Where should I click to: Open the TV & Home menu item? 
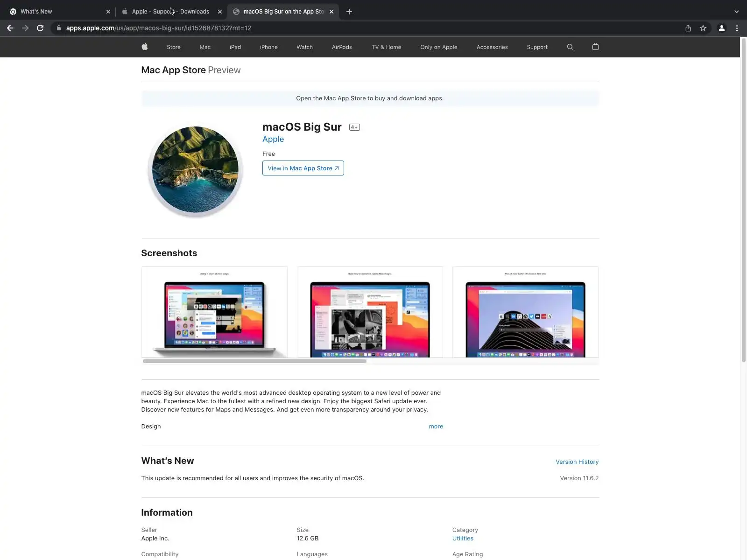[x=387, y=47]
